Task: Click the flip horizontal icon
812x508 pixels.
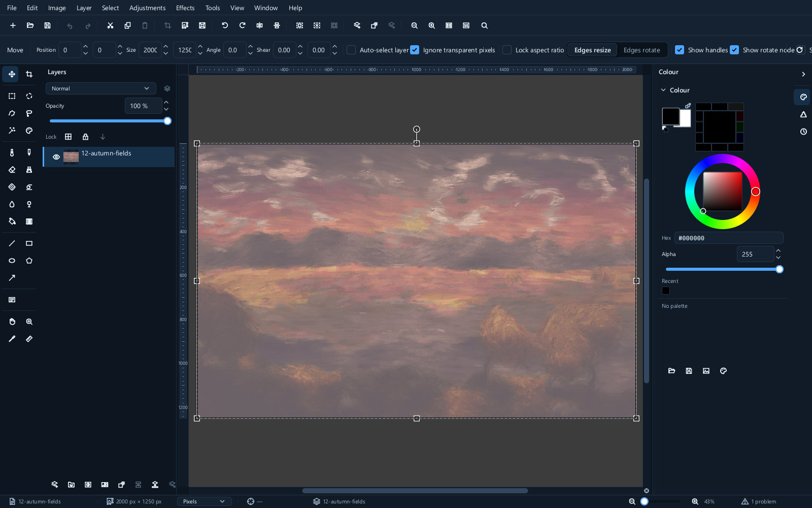Action: [259, 25]
